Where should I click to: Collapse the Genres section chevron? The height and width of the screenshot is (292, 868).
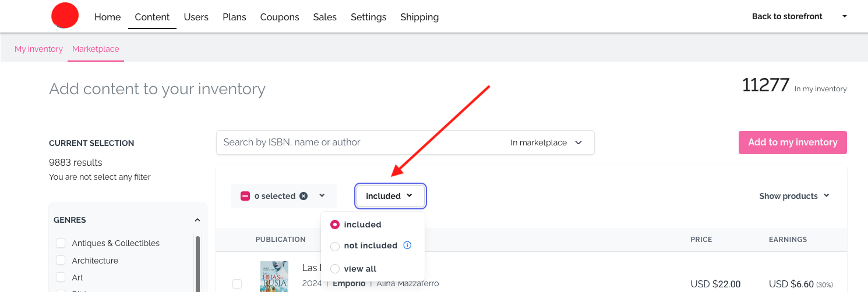pos(197,220)
